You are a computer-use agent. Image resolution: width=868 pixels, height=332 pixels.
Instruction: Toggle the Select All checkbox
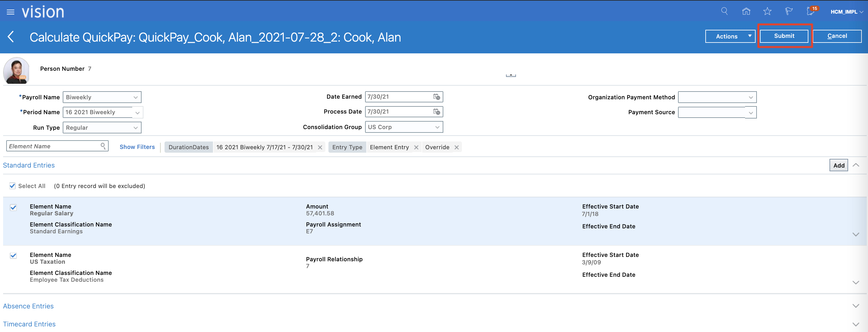coord(12,186)
